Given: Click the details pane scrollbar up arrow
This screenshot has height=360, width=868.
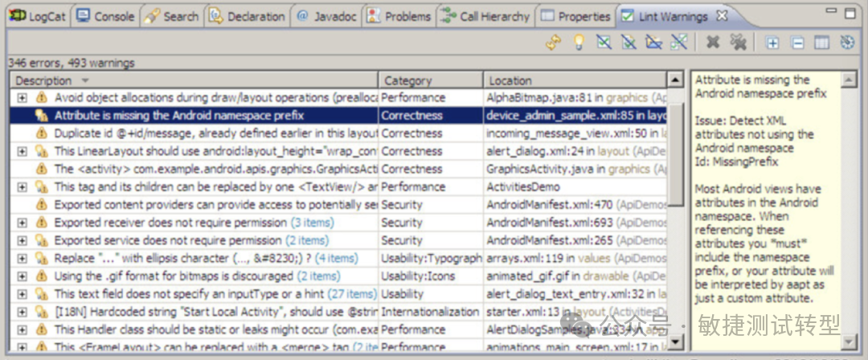Looking at the screenshot, I should coord(849,80).
